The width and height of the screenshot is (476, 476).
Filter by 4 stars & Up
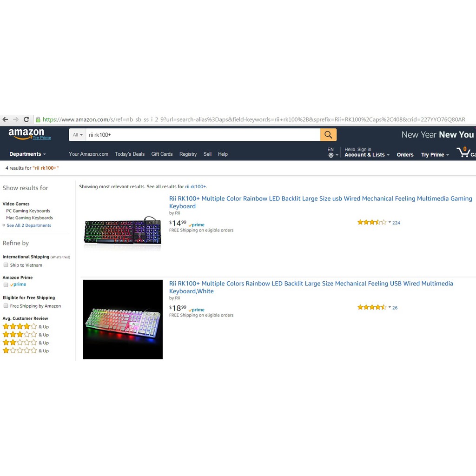coord(26,327)
